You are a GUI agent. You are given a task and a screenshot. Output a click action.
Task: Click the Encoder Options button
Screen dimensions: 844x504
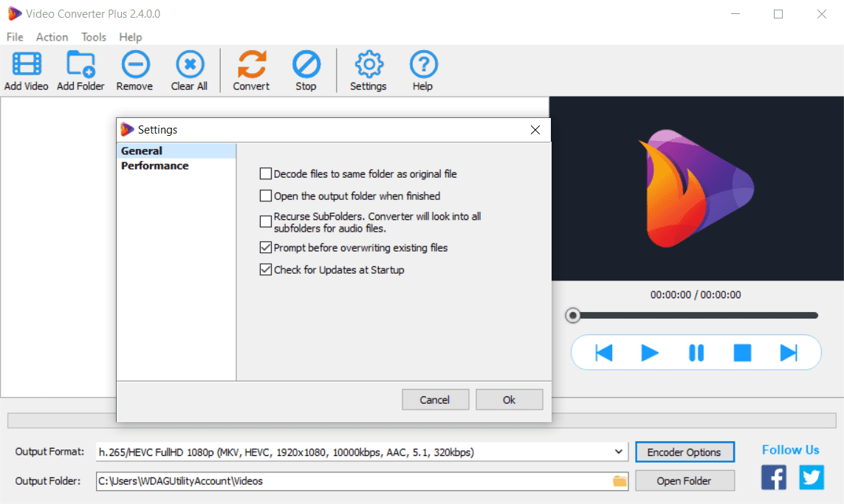click(x=685, y=452)
